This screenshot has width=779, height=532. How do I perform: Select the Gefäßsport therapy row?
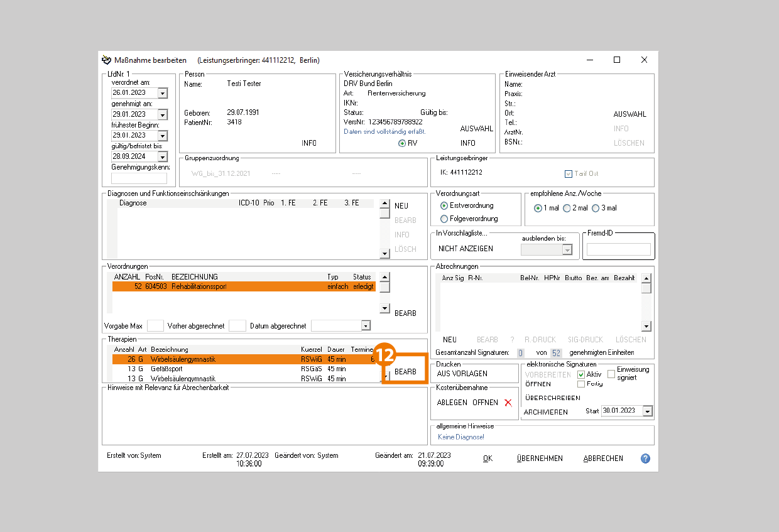(244, 369)
